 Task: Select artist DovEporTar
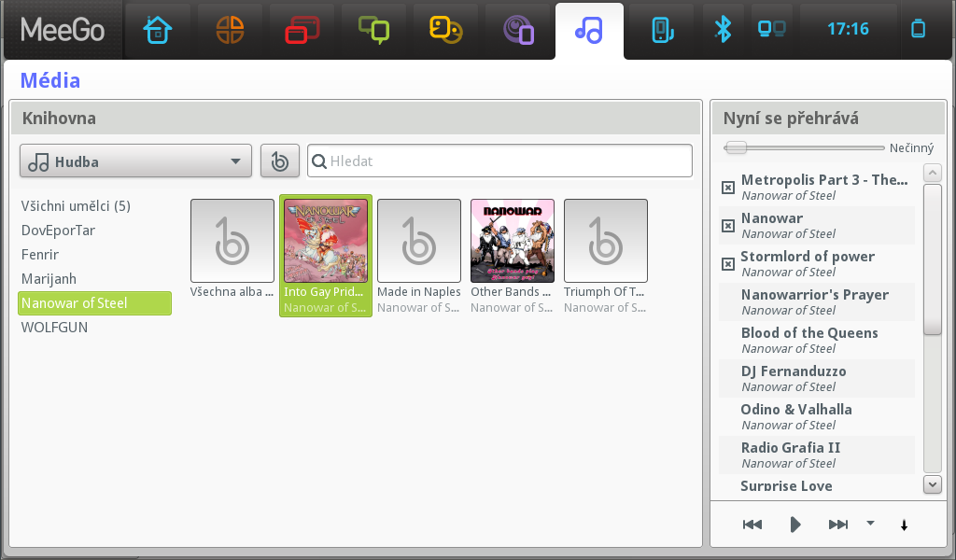point(58,231)
